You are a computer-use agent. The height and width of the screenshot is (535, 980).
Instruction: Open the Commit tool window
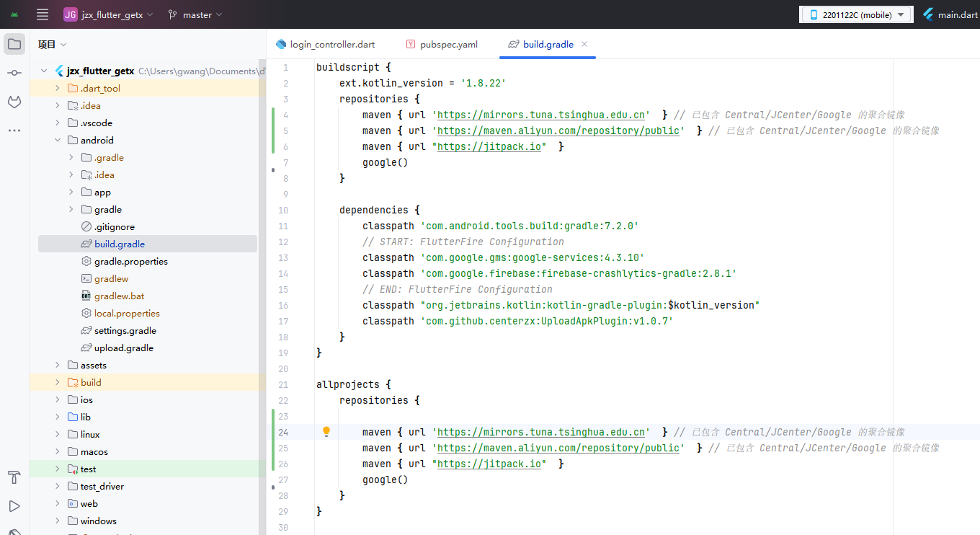point(14,73)
